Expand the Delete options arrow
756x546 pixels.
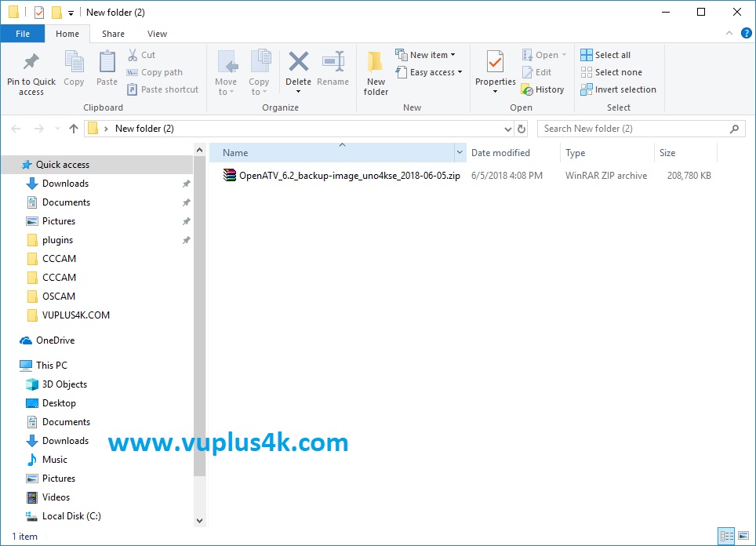click(299, 92)
